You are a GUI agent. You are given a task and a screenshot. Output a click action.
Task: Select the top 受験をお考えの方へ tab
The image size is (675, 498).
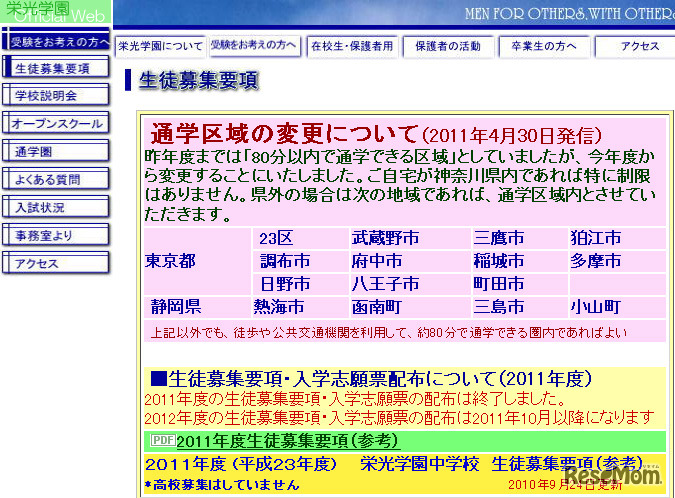pyautogui.click(x=254, y=45)
